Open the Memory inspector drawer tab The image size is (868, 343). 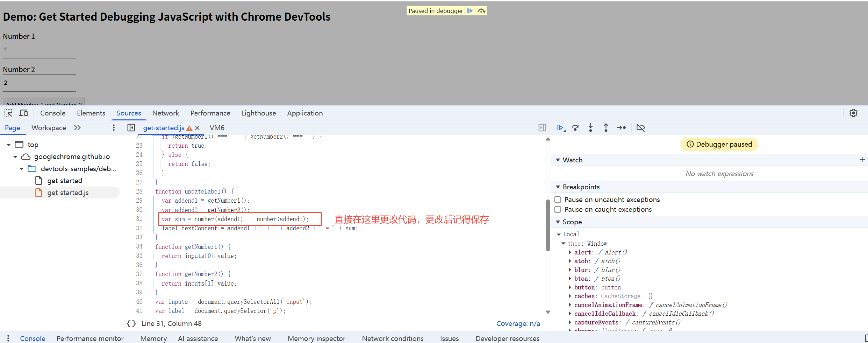[316, 338]
